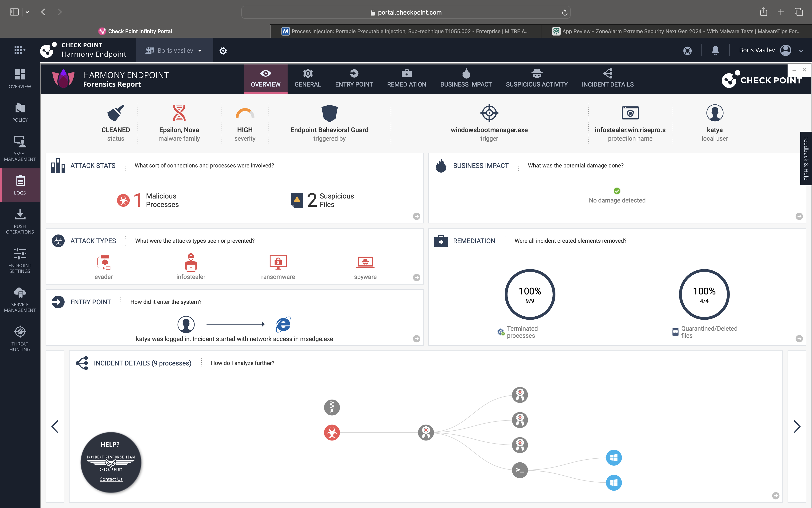Viewport: 812px width, 508px height.
Task: Open Attack Types details arrow
Action: 416,278
